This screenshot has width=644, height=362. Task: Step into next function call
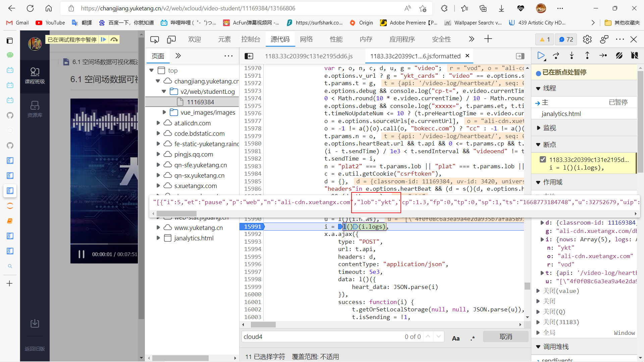pyautogui.click(x=572, y=56)
